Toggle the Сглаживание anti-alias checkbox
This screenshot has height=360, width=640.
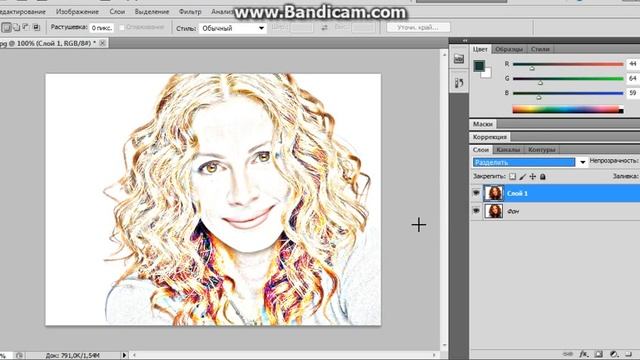click(x=122, y=27)
